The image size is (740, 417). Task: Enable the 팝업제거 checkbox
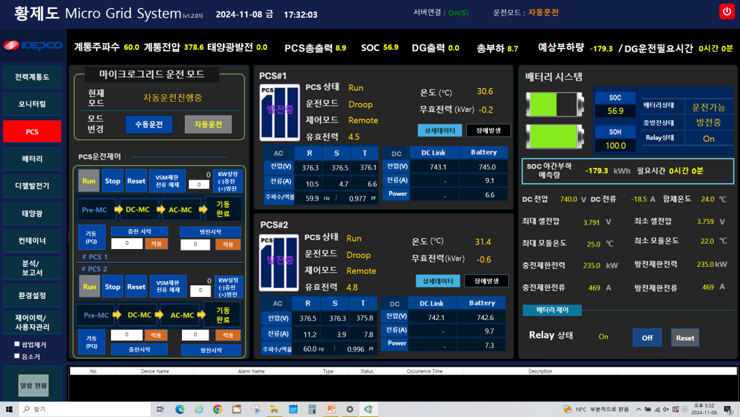[17, 344]
